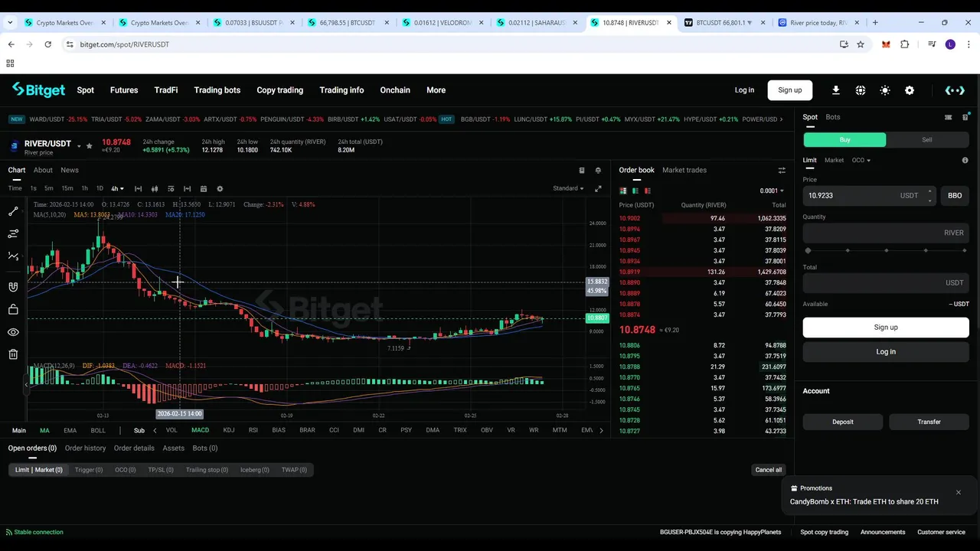Activate the magnet snap tool

(x=13, y=287)
